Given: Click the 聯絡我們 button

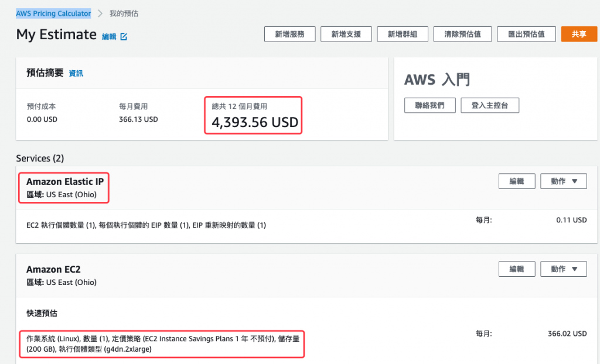Looking at the screenshot, I should [429, 105].
